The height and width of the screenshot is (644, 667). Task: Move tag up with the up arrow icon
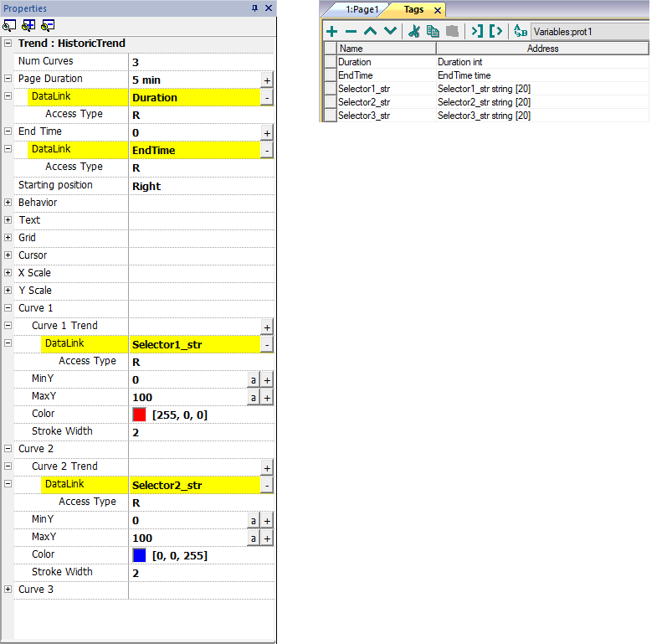[x=370, y=31]
